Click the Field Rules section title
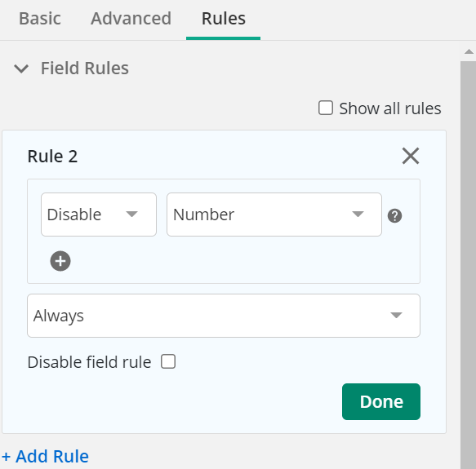The width and height of the screenshot is (476, 469). (x=85, y=68)
